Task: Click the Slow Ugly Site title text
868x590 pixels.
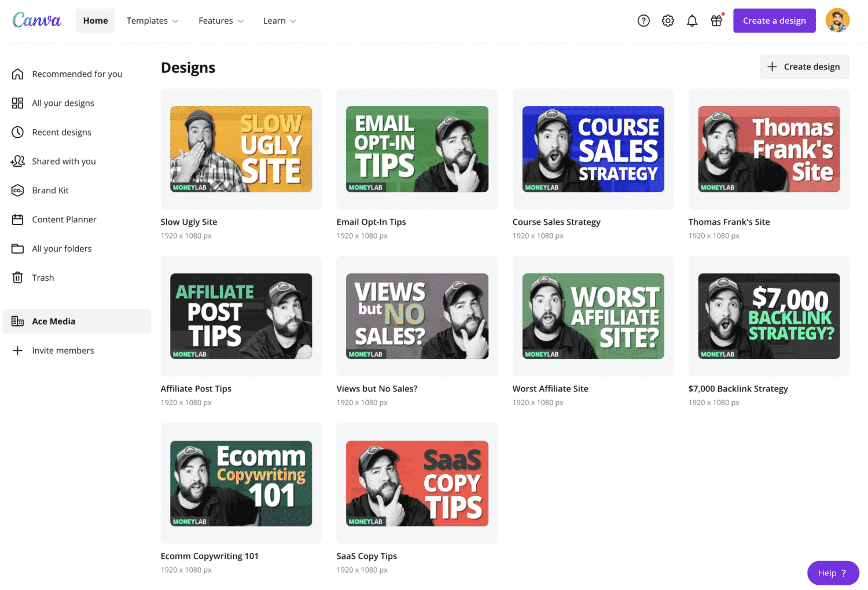Action: [189, 222]
